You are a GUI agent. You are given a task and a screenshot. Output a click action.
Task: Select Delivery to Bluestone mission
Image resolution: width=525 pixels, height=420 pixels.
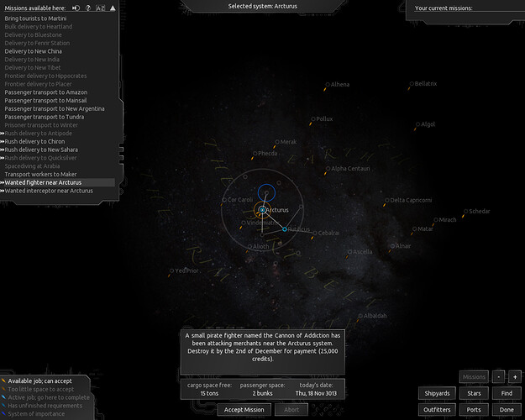33,34
